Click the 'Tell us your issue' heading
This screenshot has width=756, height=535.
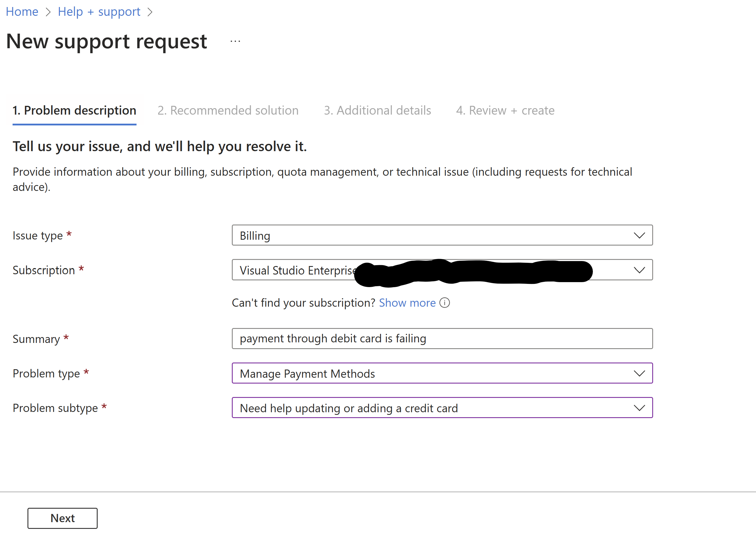pyautogui.click(x=160, y=146)
